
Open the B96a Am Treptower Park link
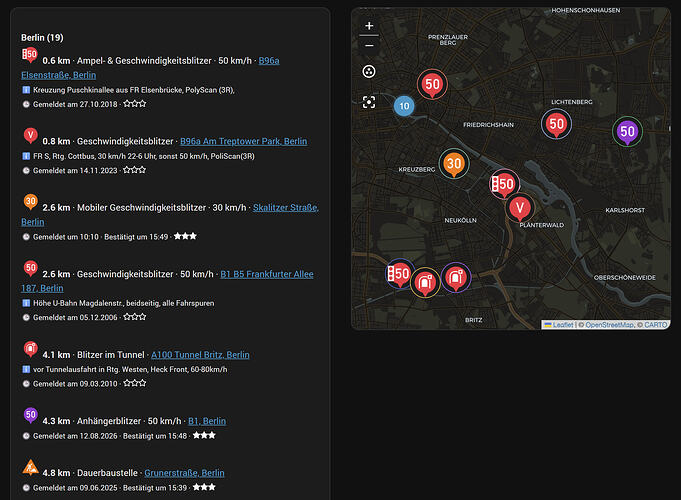244,142
